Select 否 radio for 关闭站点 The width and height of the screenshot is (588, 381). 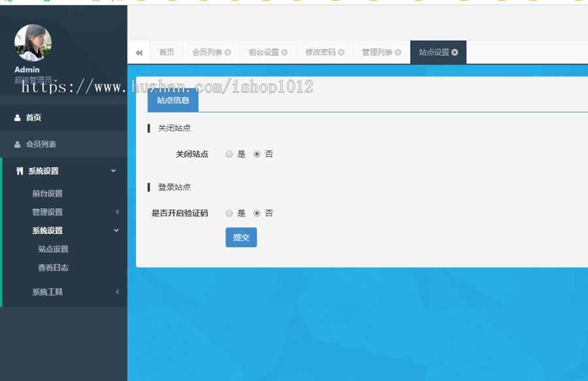coord(257,154)
